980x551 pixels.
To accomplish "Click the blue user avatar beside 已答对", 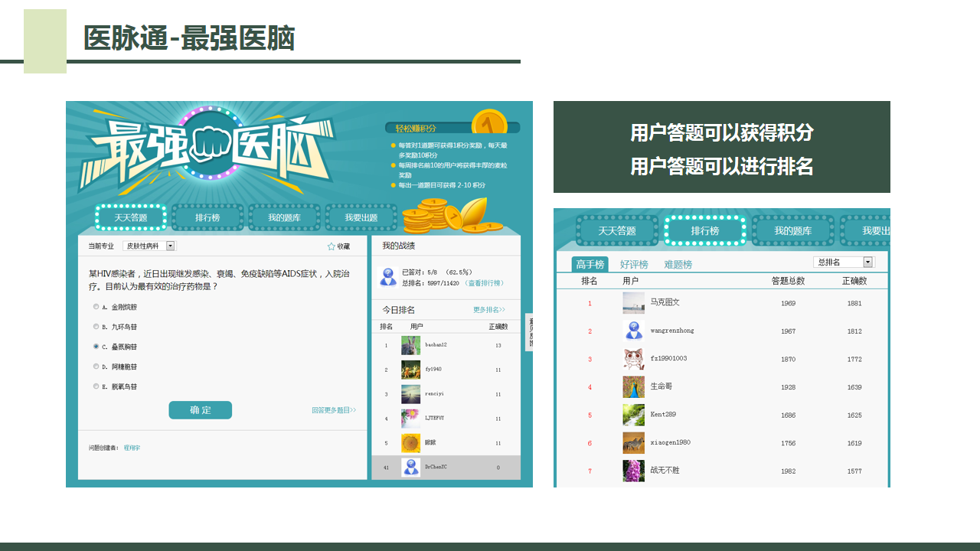I will click(x=388, y=277).
